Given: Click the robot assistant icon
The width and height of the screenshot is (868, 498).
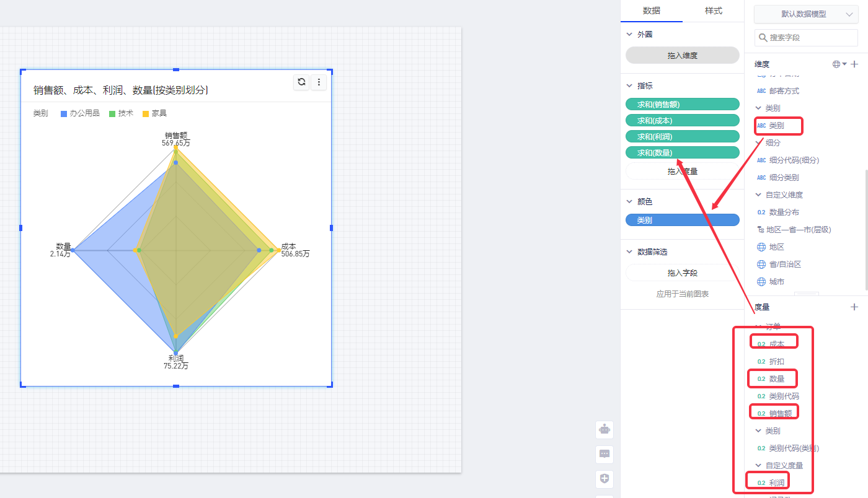Looking at the screenshot, I should pos(604,429).
